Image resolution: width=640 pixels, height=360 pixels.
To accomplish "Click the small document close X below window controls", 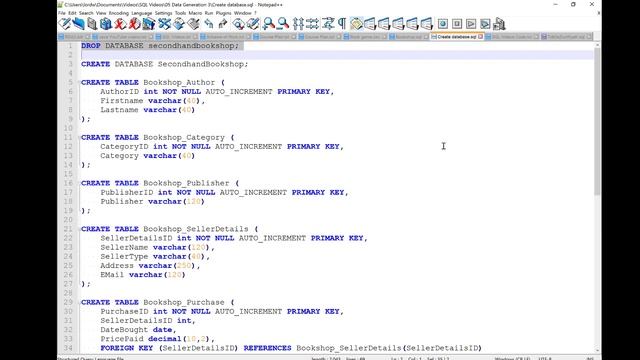I will coord(598,13).
